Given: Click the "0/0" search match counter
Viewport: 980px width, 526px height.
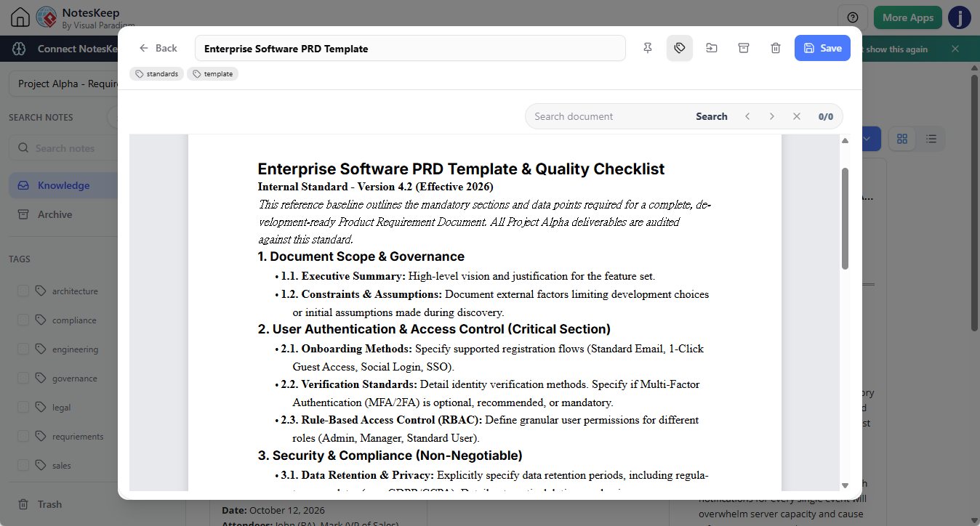Looking at the screenshot, I should tap(826, 116).
